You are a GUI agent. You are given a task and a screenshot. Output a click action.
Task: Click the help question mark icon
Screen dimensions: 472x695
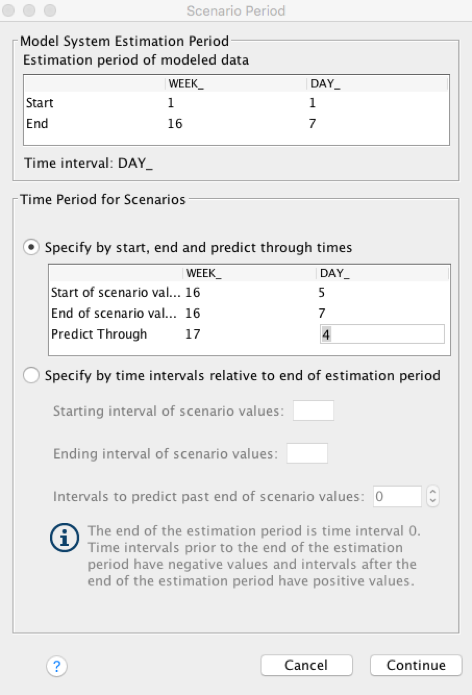(57, 666)
